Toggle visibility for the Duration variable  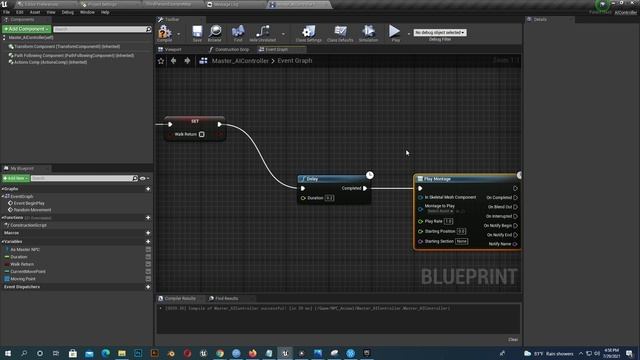(x=148, y=257)
